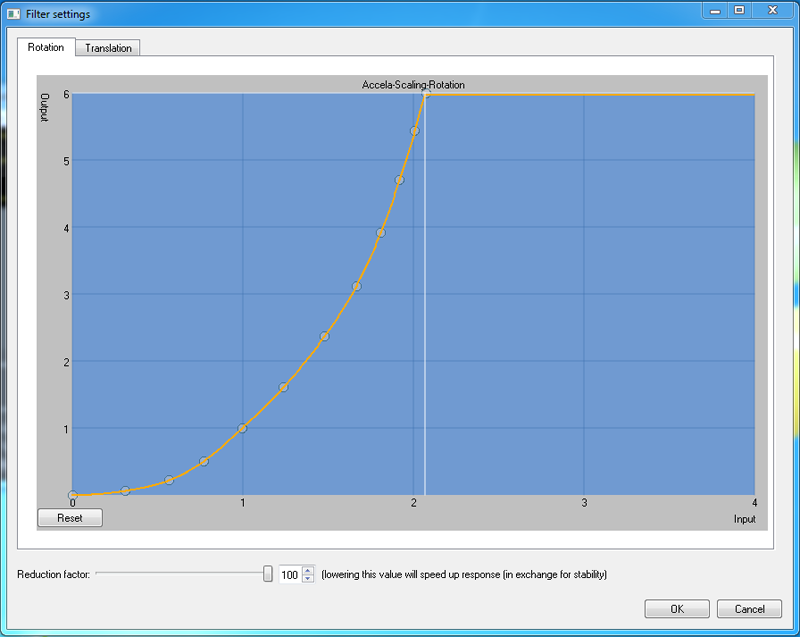Select the curve point near output 5.5

(x=414, y=131)
